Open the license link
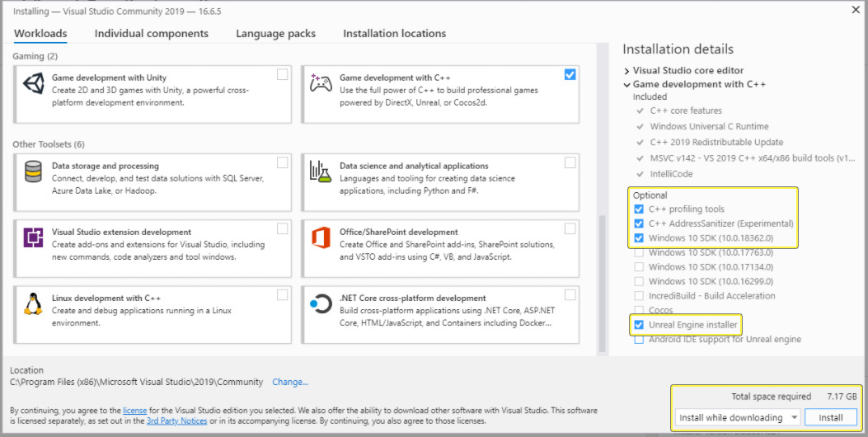 [134, 411]
